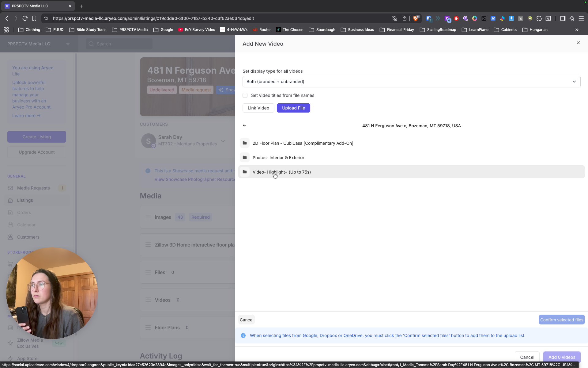Image resolution: width=588 pixels, height=368 pixels.
Task: Expand display type dropdown for all videos
Action: (x=411, y=82)
